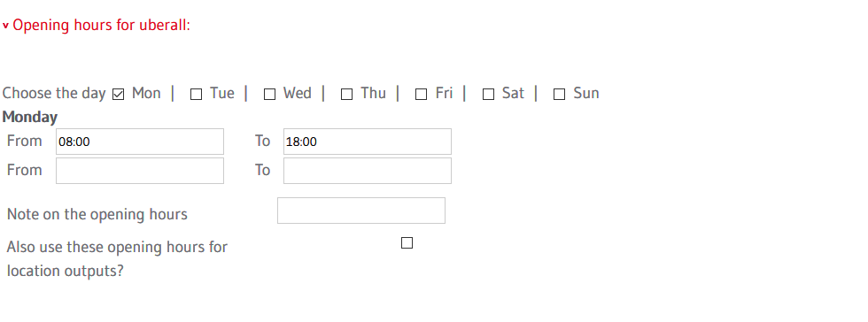
Task: Click the 'Note on the opening hours' input
Action: (x=361, y=211)
